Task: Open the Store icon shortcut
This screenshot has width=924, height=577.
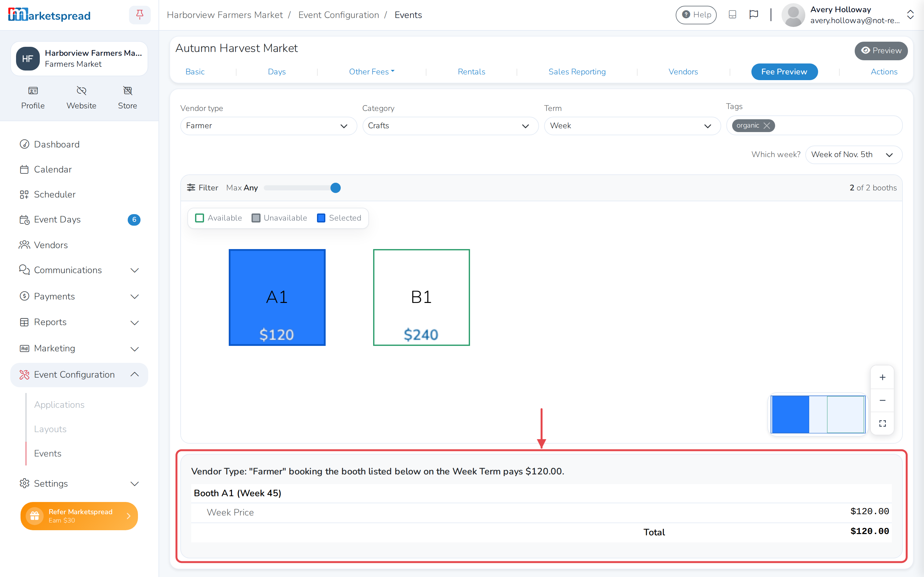Action: (127, 90)
